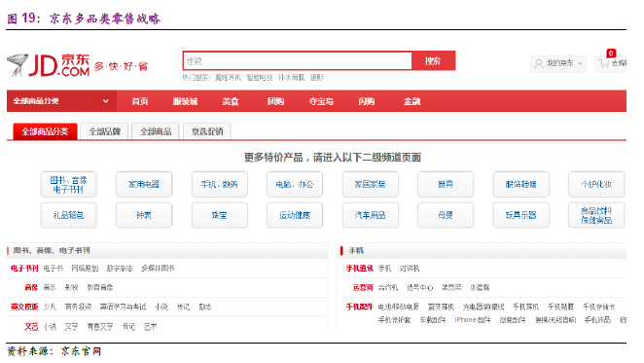
Task: Click the 艺术 link in 文艺 row
Action: pyautogui.click(x=151, y=327)
